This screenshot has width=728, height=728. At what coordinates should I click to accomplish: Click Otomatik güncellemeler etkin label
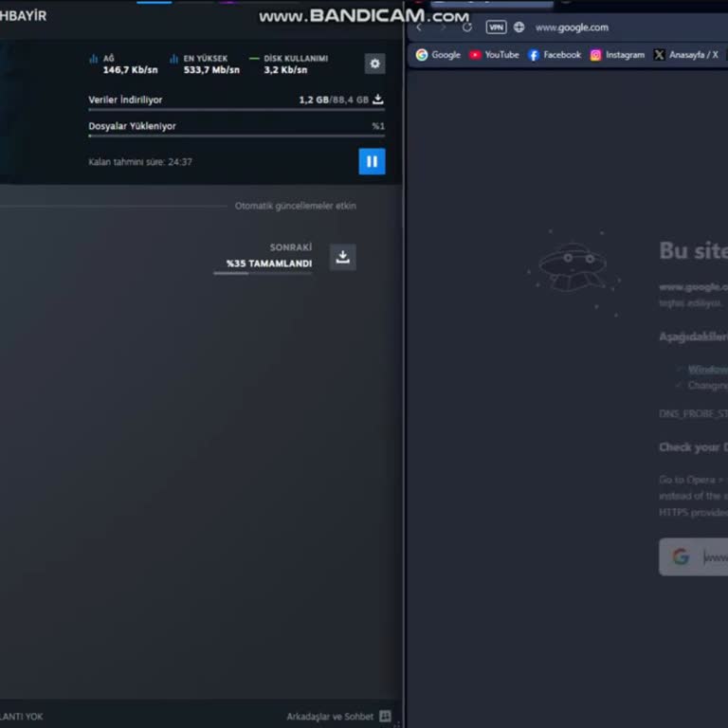(296, 206)
